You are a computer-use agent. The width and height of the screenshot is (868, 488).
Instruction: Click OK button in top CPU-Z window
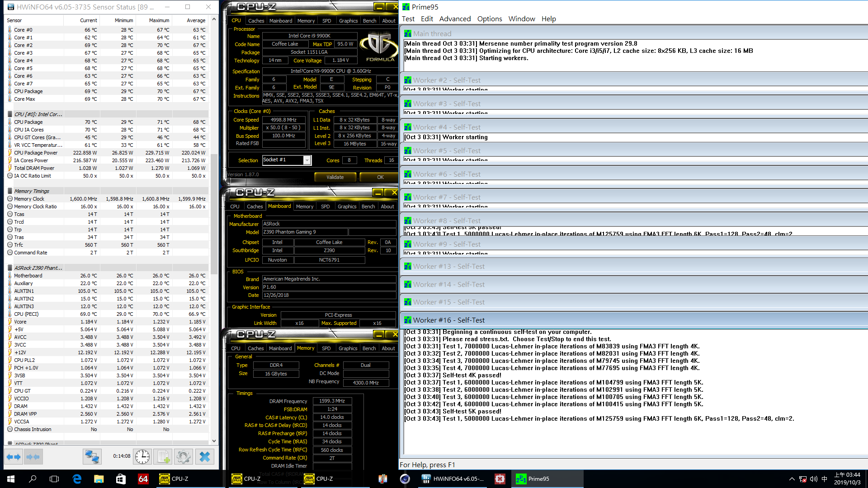pyautogui.click(x=380, y=177)
